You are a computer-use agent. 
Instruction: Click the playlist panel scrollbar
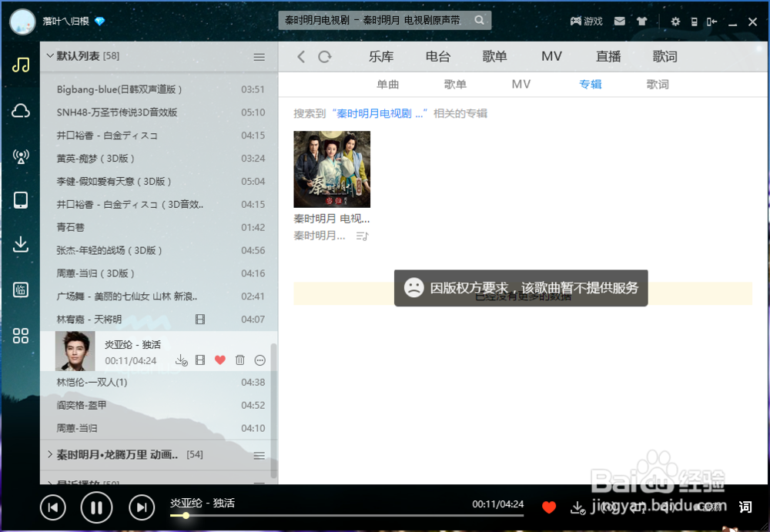point(273,410)
